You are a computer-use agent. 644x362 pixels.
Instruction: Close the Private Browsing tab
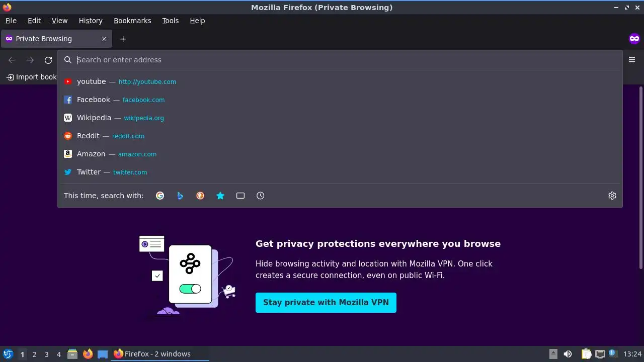point(104,39)
